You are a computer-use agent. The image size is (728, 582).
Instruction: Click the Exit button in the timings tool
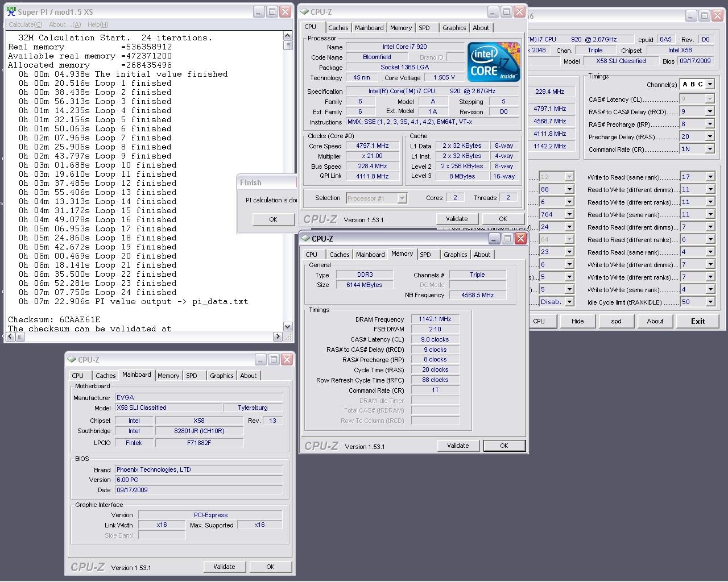tap(698, 321)
